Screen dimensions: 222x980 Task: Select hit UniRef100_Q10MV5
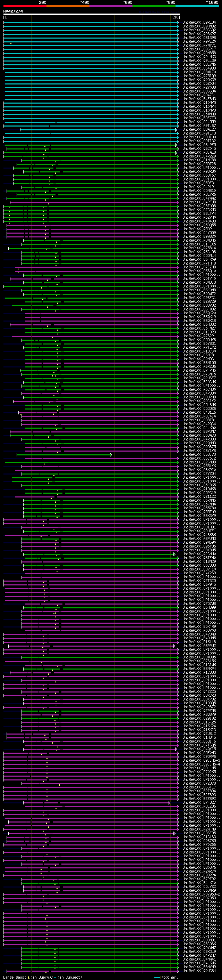coord(199,103)
